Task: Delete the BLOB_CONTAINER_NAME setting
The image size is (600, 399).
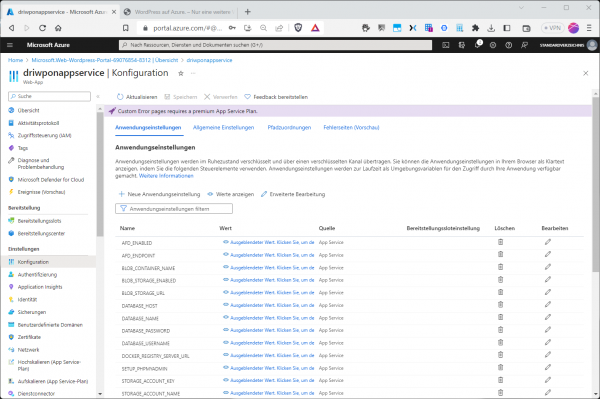Action: tap(500, 267)
